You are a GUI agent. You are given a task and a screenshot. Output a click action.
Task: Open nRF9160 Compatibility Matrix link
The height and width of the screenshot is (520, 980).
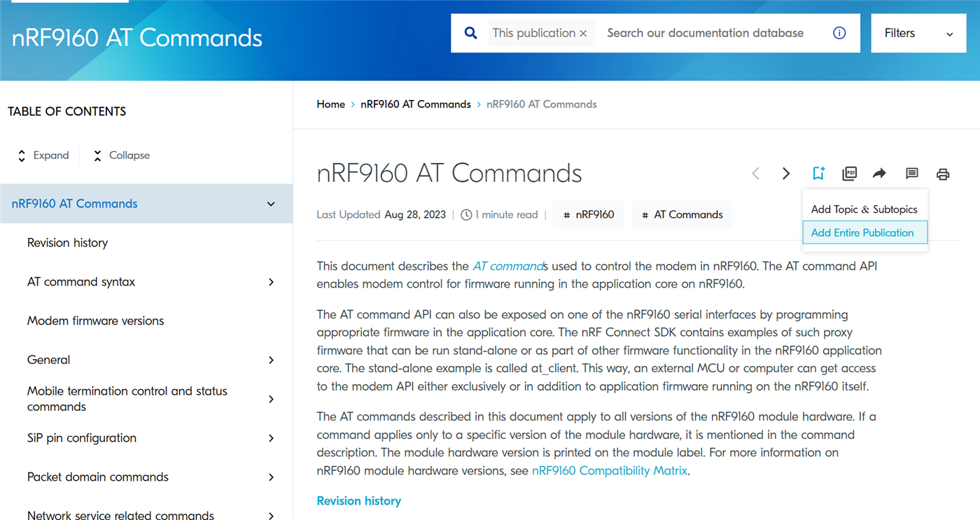(x=610, y=471)
